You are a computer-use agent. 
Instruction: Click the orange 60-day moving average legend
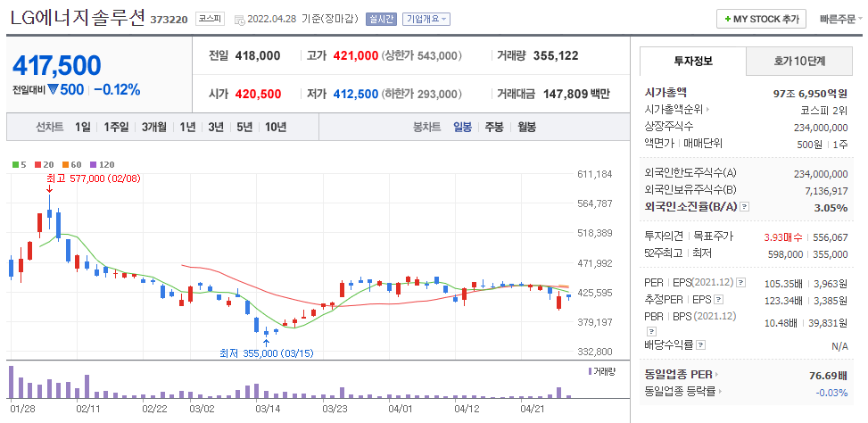(x=72, y=164)
